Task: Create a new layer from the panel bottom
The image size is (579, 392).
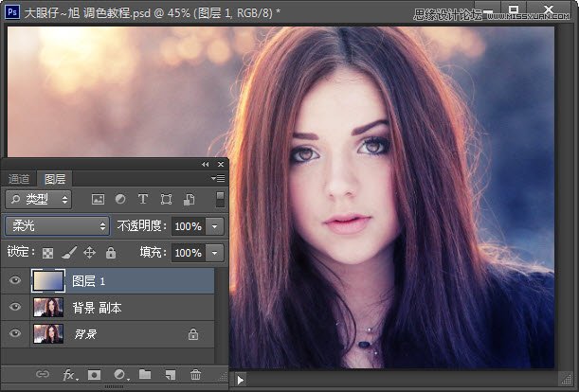Action: tap(171, 375)
